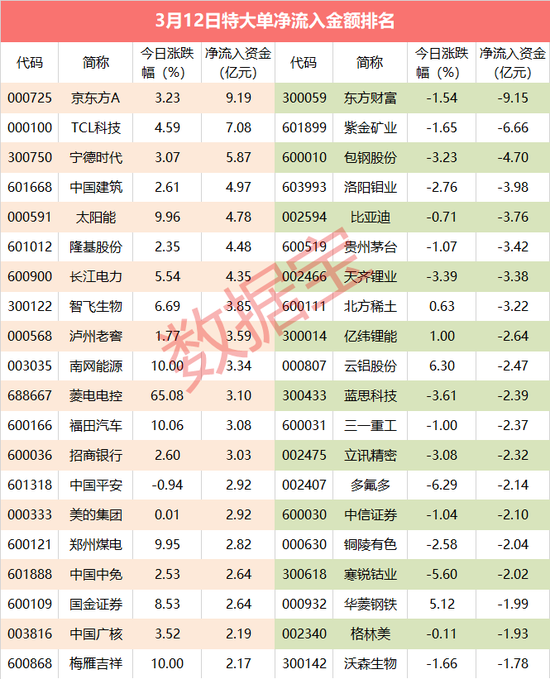Click 华菱钢铁 stock name
The height and width of the screenshot is (679, 550).
coord(370,604)
